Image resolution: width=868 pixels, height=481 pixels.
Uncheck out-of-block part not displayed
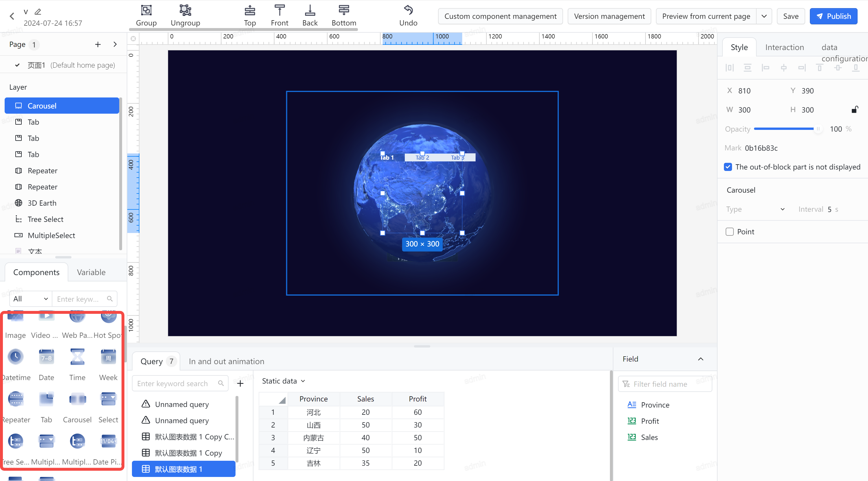click(728, 167)
